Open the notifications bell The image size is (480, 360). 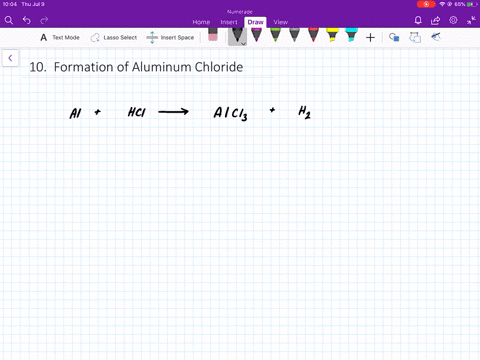pos(418,21)
